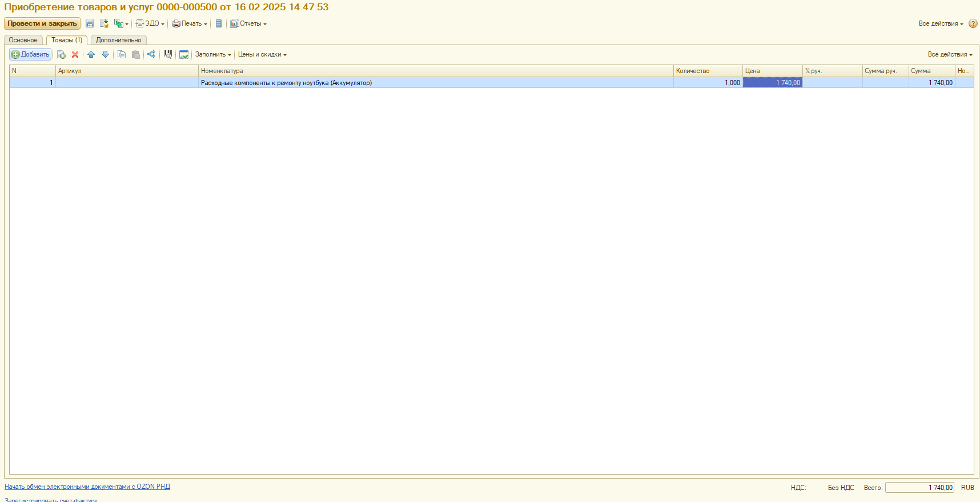The image size is (980, 502).
Task: Delete the selected row with the red X
Action: click(75, 55)
